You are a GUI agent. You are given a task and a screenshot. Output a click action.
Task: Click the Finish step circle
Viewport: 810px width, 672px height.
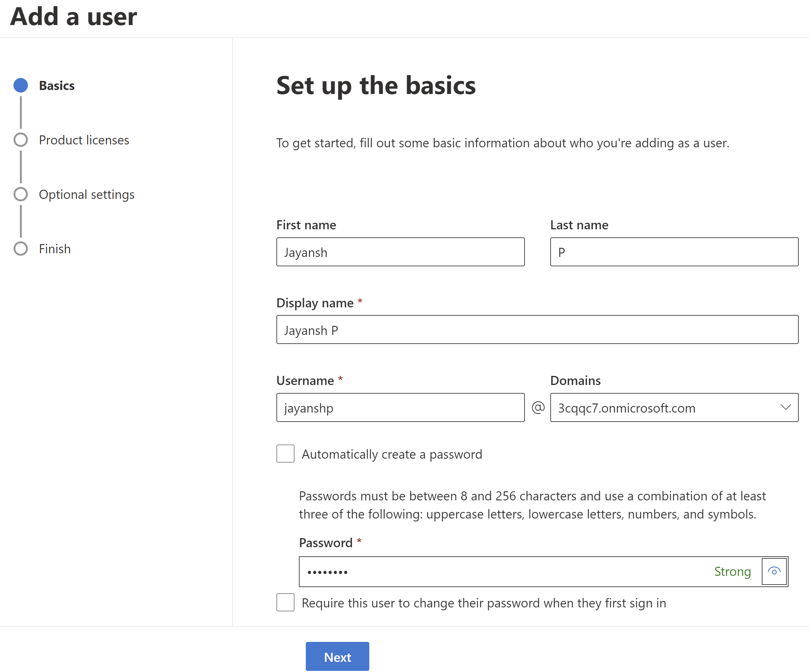[x=21, y=249]
